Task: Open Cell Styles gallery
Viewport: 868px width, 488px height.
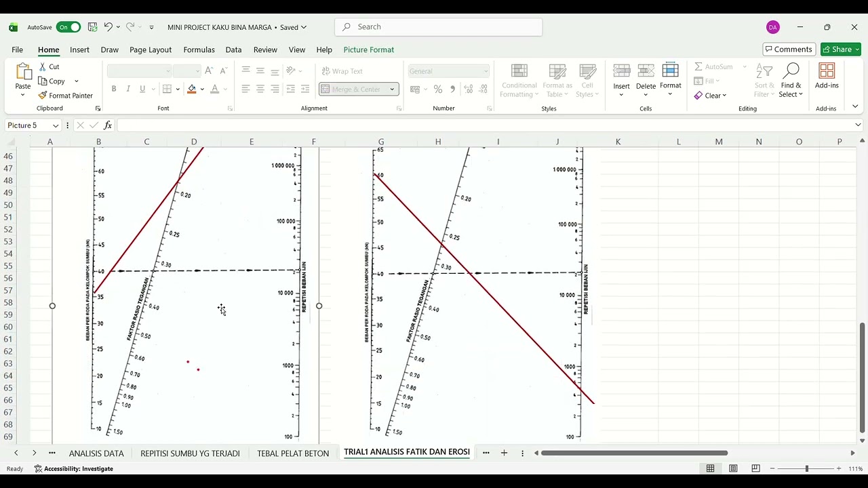Action: [x=587, y=81]
